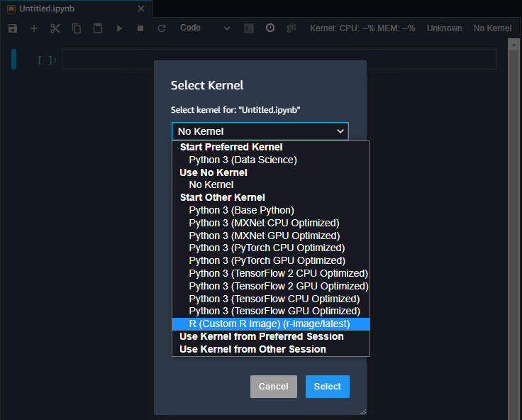Screen dimensions: 522x420
Task: Insert a new cell with plus icon
Action: [34, 28]
